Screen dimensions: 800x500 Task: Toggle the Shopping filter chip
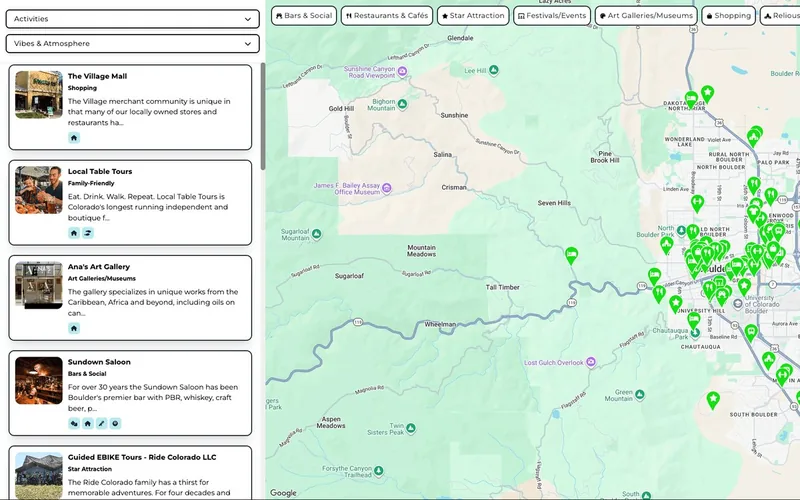[729, 16]
